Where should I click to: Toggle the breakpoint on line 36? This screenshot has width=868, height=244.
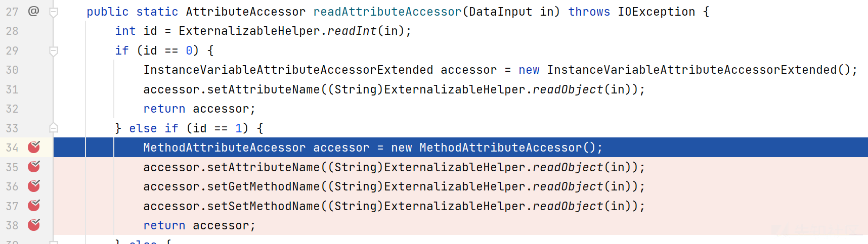[x=34, y=186]
